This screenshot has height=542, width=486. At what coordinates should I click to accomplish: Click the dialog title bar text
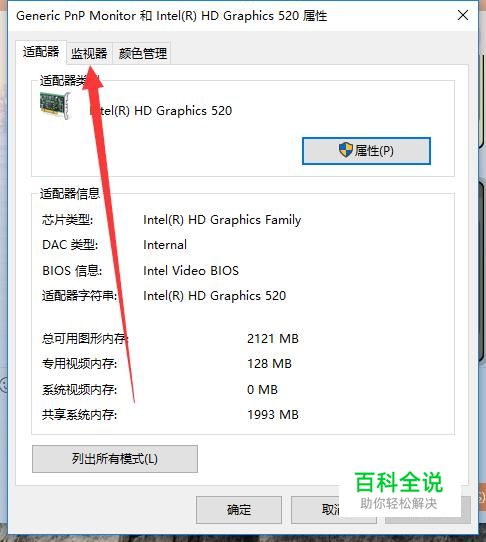(172, 16)
